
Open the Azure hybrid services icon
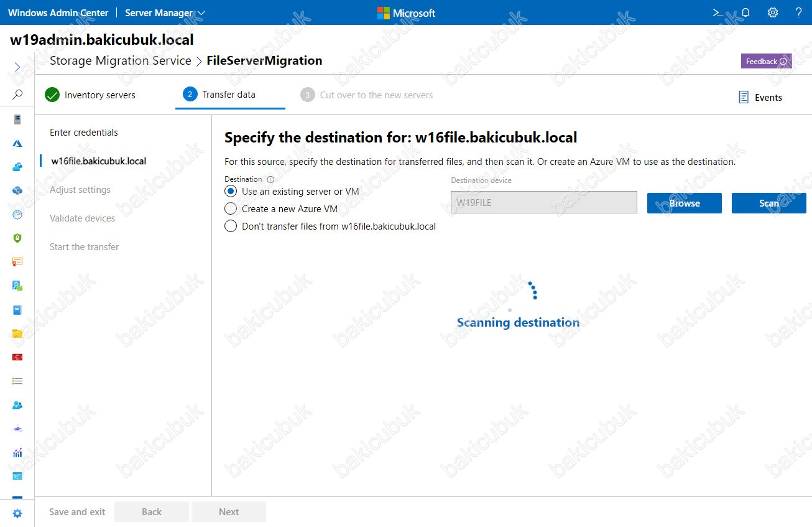(17, 143)
